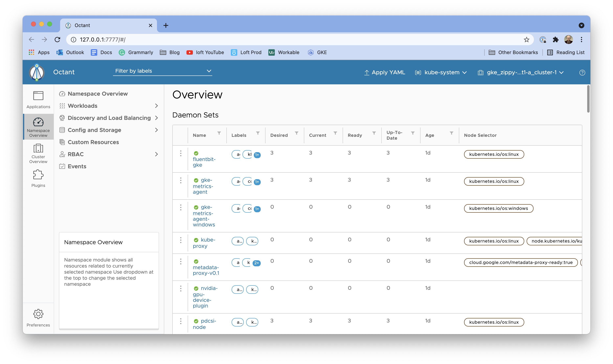Screen dimensions: 613x364
Task: Click the Age column filter icon
Action: (451, 133)
